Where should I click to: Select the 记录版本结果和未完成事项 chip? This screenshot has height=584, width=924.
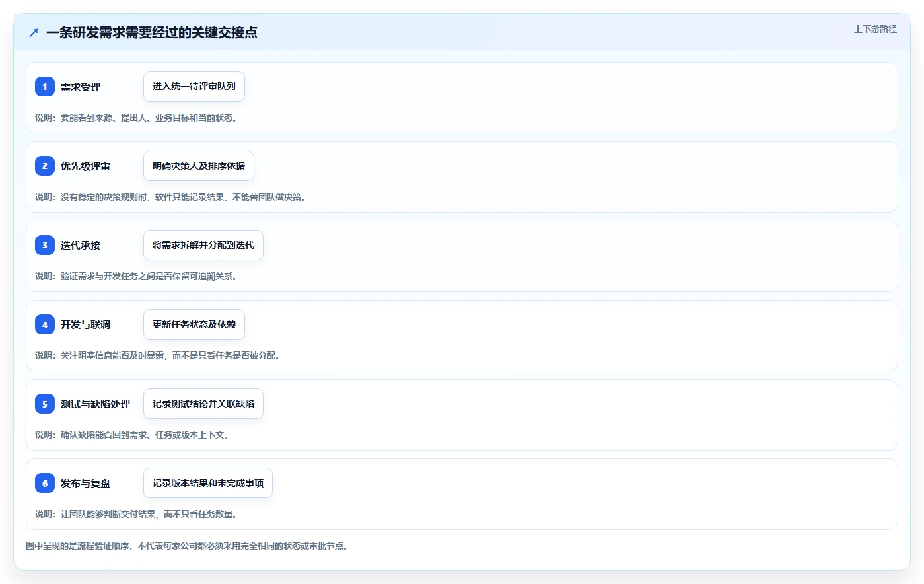coord(208,483)
